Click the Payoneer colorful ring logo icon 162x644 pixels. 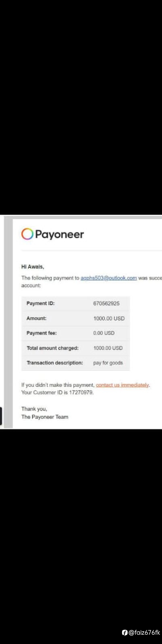pos(27,234)
